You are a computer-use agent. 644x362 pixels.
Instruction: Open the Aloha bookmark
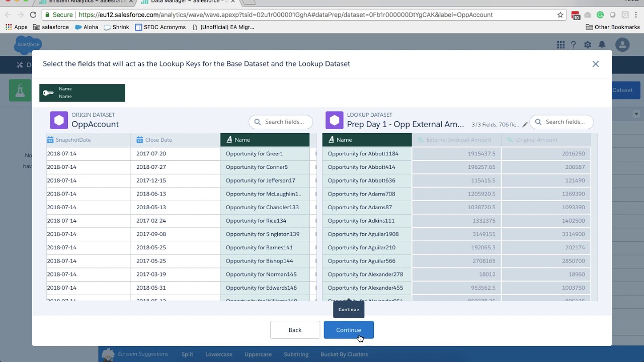pos(87,27)
